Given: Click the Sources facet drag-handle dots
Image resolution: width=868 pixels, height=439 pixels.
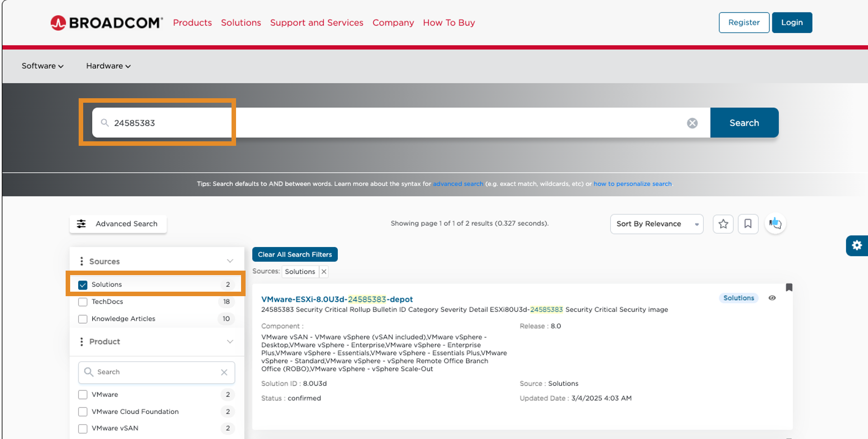Looking at the screenshot, I should [x=82, y=262].
